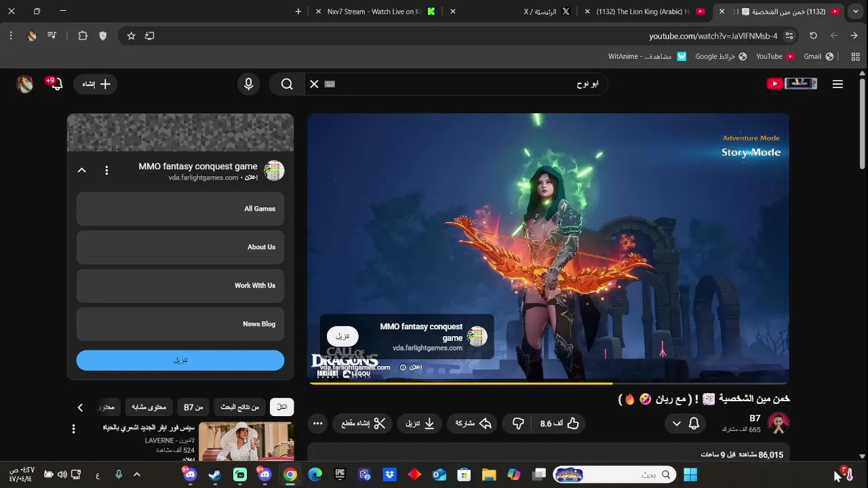Viewport: 868px width, 488px height.
Task: Open the shield extension in Chrome toolbar
Action: 103,36
